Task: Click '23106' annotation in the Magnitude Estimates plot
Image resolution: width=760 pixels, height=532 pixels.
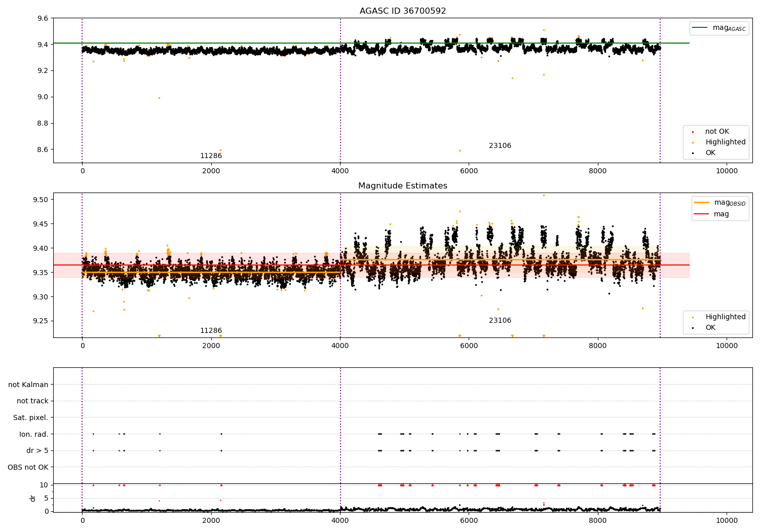Action: point(500,321)
